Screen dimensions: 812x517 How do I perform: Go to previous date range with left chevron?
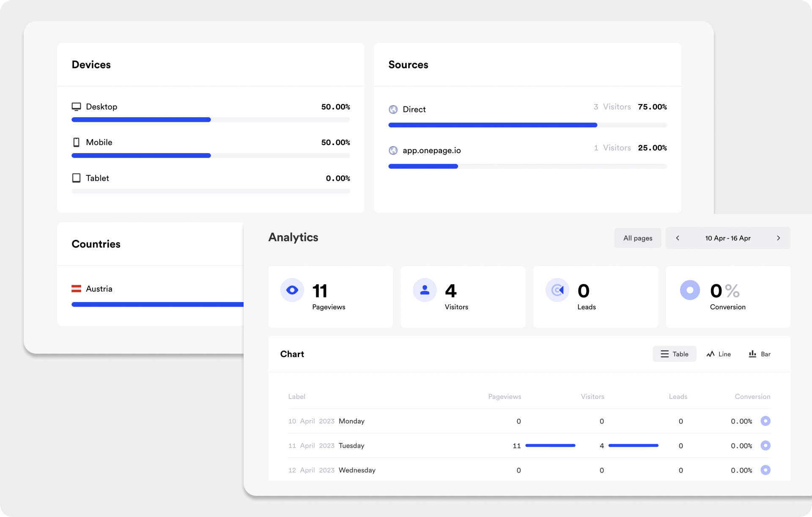pos(678,238)
